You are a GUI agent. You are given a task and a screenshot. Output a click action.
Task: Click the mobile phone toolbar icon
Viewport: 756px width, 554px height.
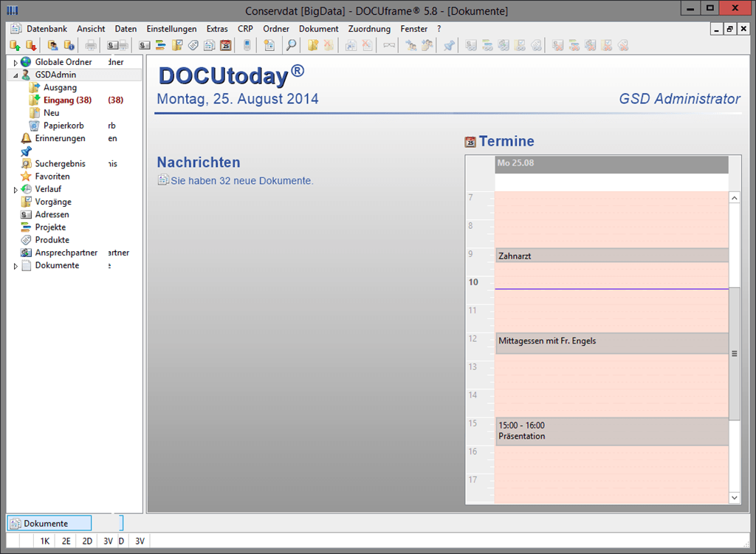[x=247, y=46]
